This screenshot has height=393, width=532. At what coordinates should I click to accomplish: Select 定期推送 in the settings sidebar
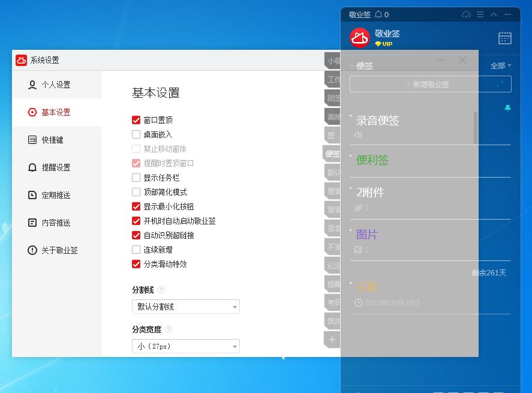57,195
